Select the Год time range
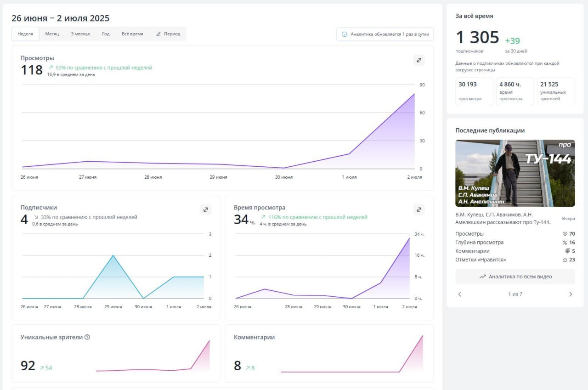Image resolution: width=588 pixels, height=390 pixels. tap(106, 34)
